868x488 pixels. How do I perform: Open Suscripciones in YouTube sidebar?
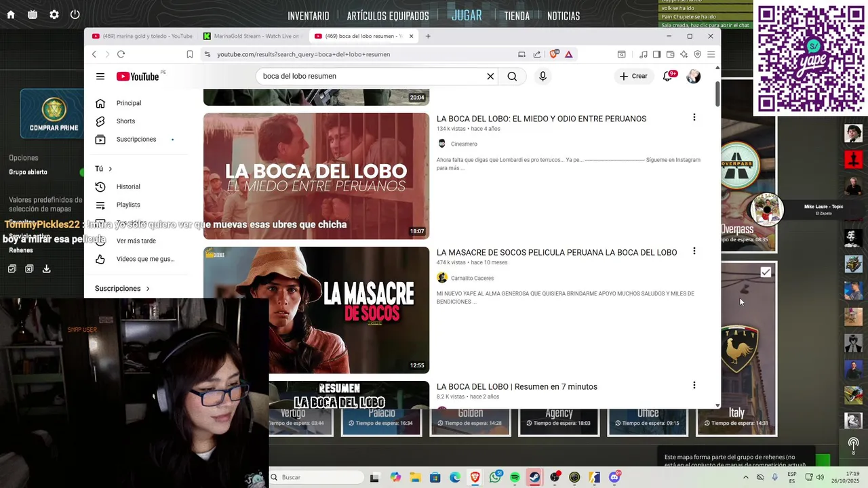137,139
